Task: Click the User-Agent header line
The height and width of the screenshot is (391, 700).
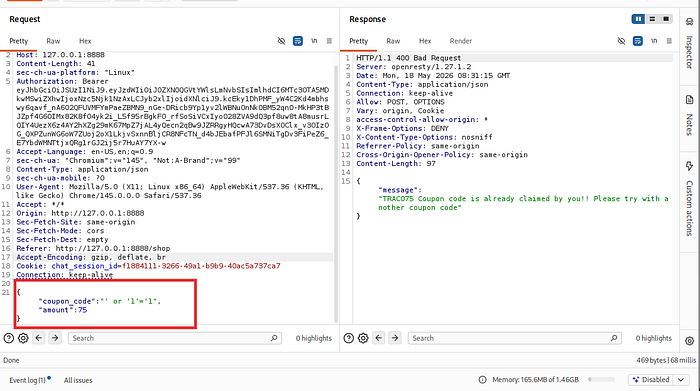Action: click(x=170, y=191)
